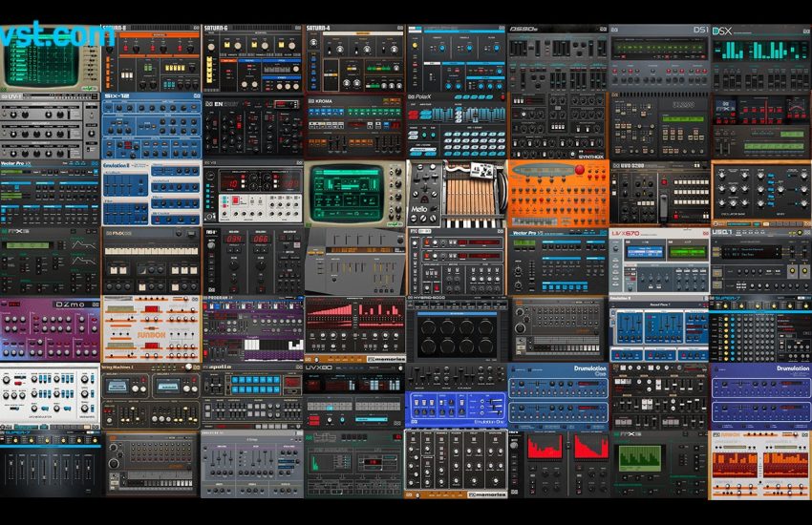Select the Kroma synth thumbnail
Screen dimensions: 812x525
click(x=354, y=126)
